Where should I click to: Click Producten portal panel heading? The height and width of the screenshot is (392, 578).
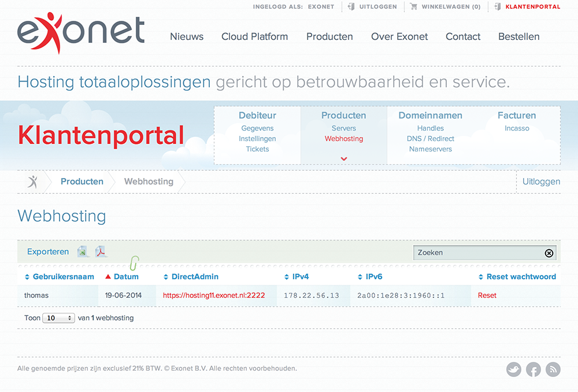343,116
